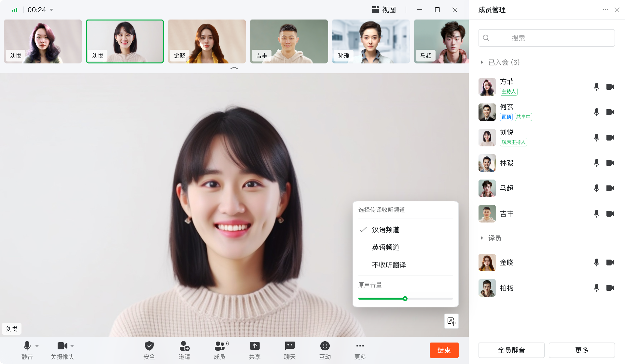Toggle 林毅's microphone
The image size is (625, 364).
pyautogui.click(x=596, y=163)
